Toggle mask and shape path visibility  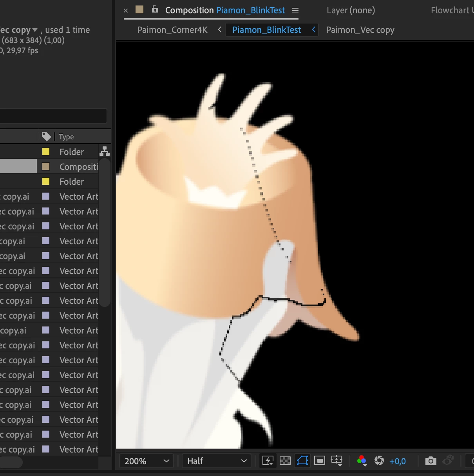(x=302, y=461)
